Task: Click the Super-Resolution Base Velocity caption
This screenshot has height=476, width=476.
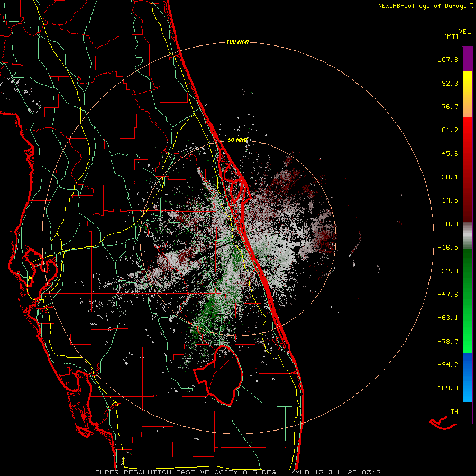Action: (240, 472)
